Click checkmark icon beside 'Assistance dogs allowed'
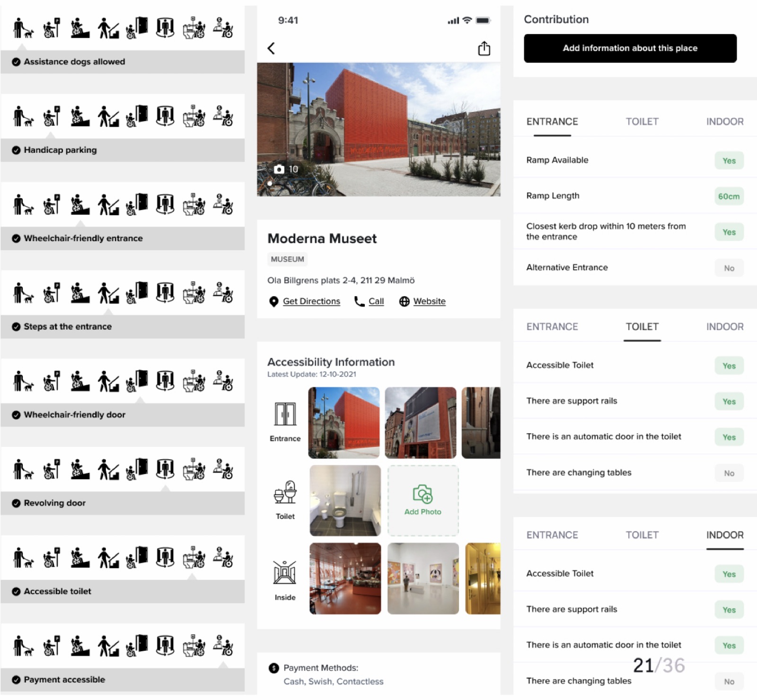Viewport: 757px width, 700px height. point(16,62)
